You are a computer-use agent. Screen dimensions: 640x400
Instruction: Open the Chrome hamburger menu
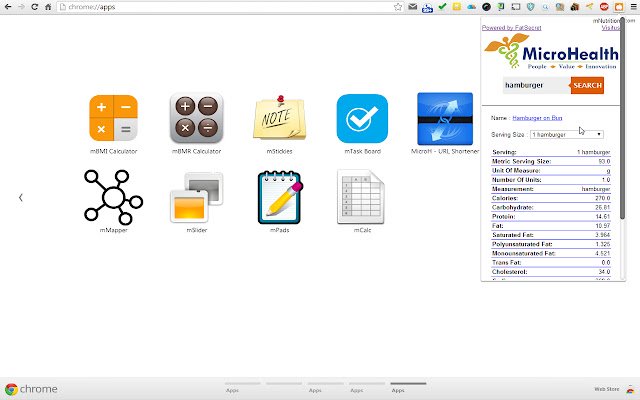[633, 7]
